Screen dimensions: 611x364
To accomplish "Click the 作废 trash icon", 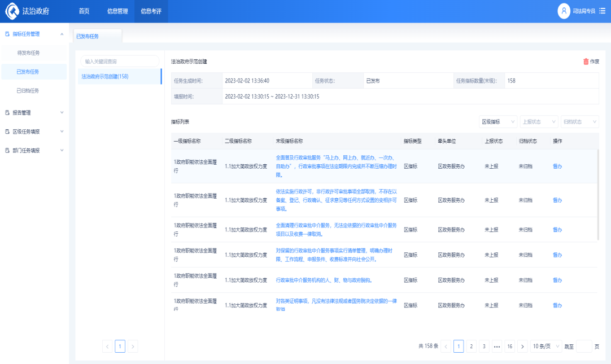I will [586, 62].
